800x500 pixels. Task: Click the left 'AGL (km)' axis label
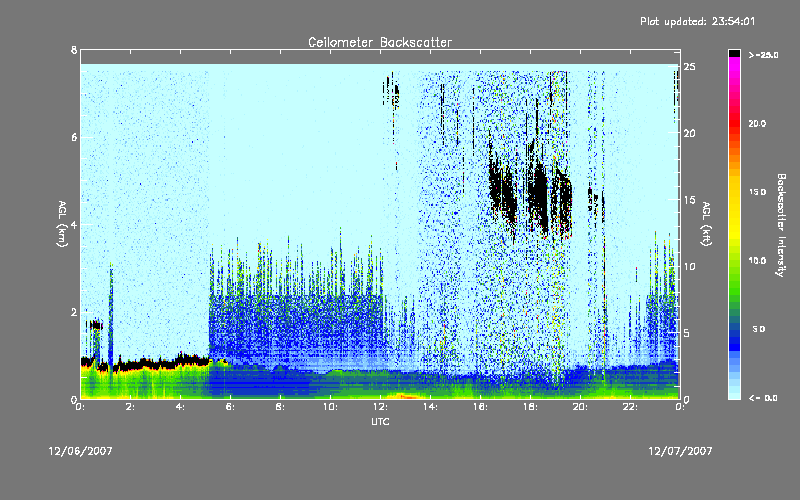pos(62,224)
